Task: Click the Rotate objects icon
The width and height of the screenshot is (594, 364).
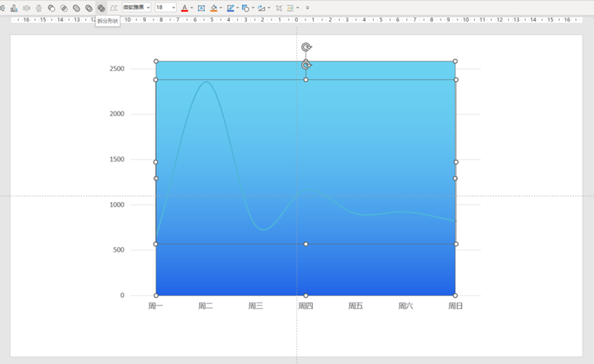Action: 261,8
